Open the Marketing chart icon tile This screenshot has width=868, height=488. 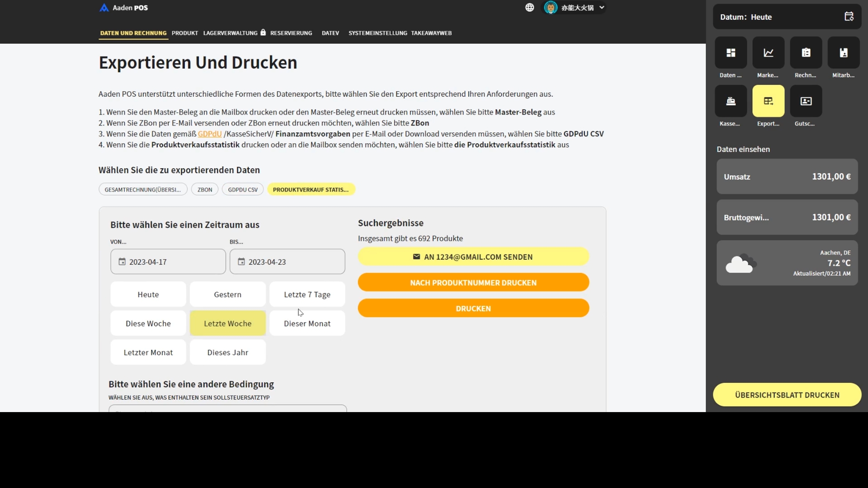(x=768, y=53)
